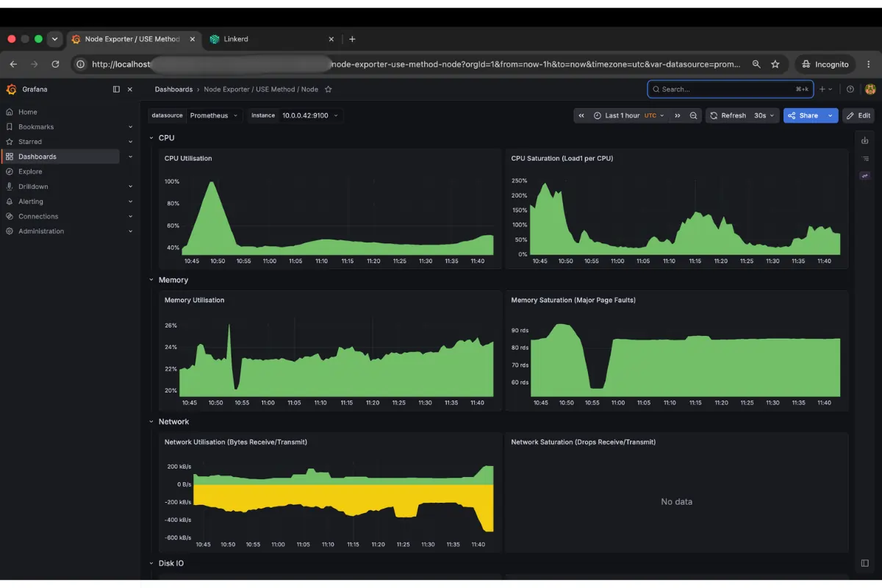The image size is (882, 588).
Task: Collapse the Network row
Action: (x=152, y=422)
